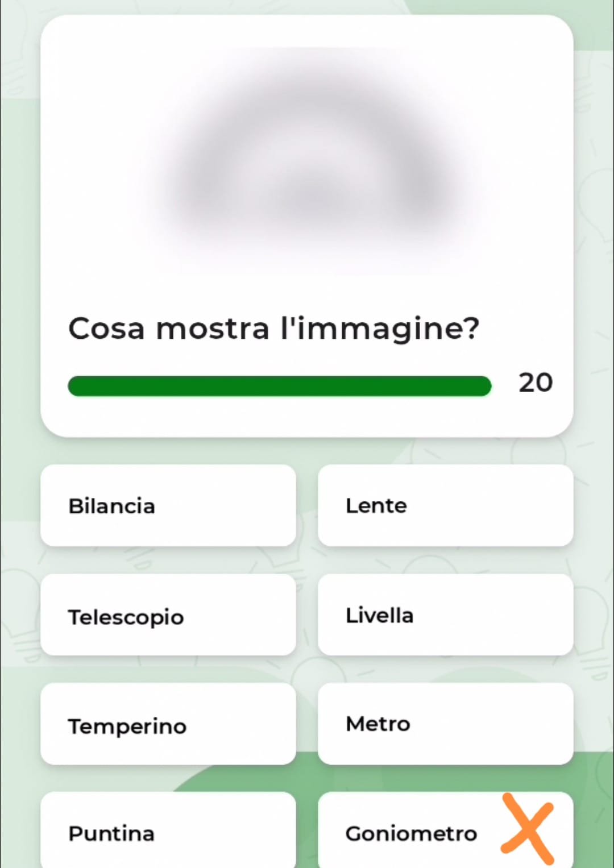Click the word Puntina in the bottom row
Viewport: 614px width, 868px height.
pos(111,834)
